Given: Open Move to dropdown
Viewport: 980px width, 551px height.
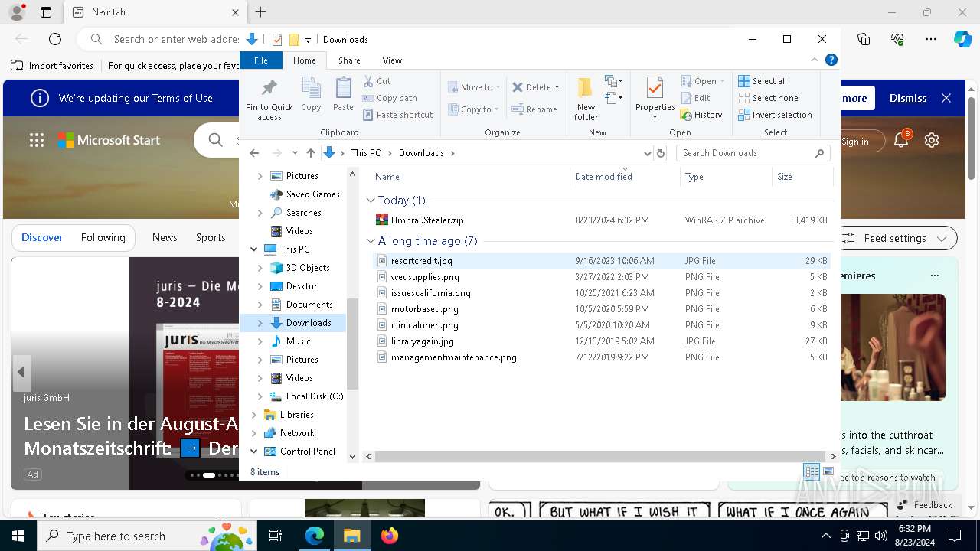Looking at the screenshot, I should 473,87.
